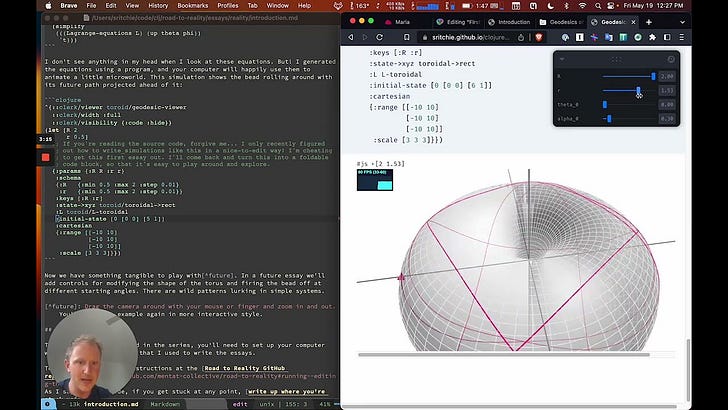Image resolution: width=728 pixels, height=410 pixels.
Task: Edit the alpha_0 value field
Action: click(667, 119)
